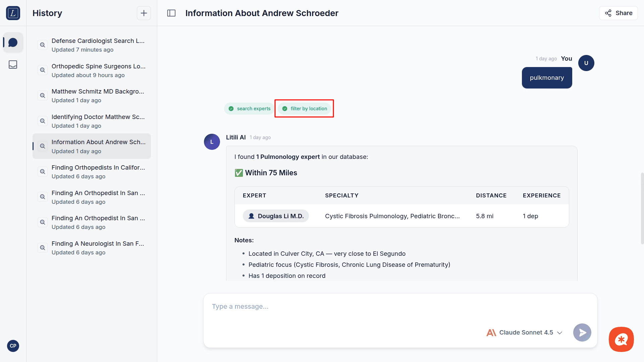
Task: Click the search experts status chip
Action: [x=249, y=109]
